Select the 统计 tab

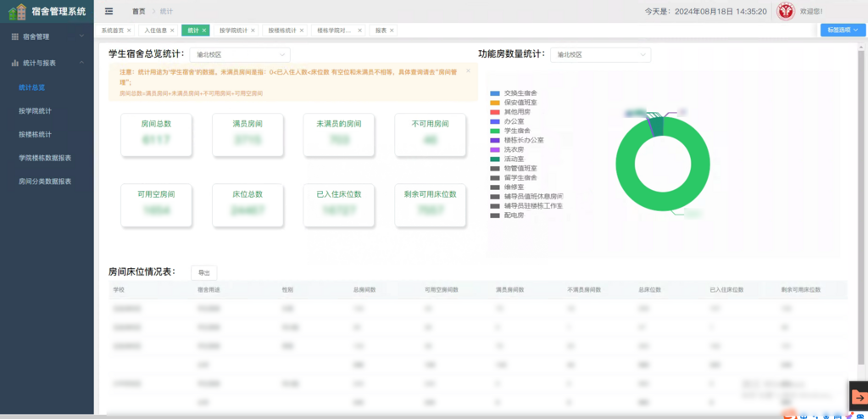point(195,31)
